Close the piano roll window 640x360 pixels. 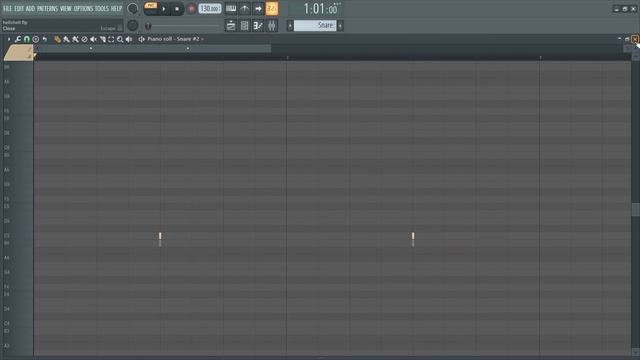click(635, 39)
